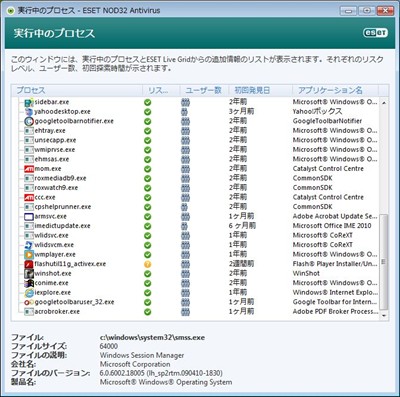
Task: Click the ESET app icon in the title bar
Action: point(11,11)
